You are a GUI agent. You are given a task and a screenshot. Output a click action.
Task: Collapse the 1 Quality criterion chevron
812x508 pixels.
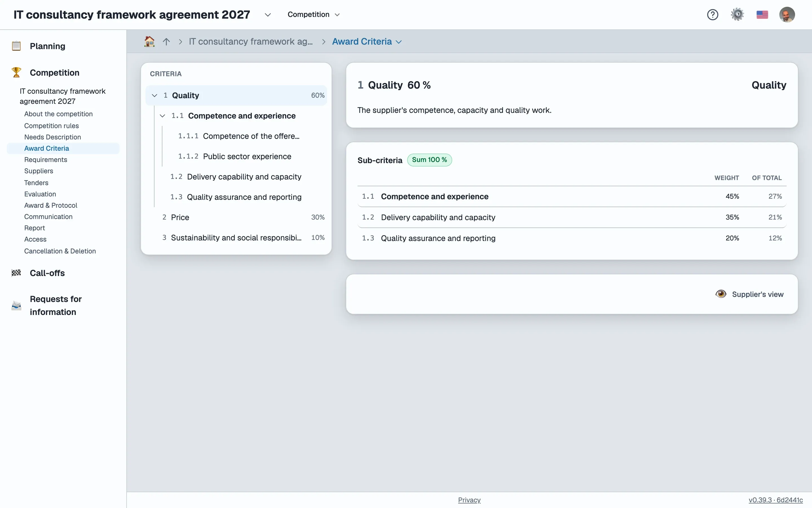click(x=154, y=95)
